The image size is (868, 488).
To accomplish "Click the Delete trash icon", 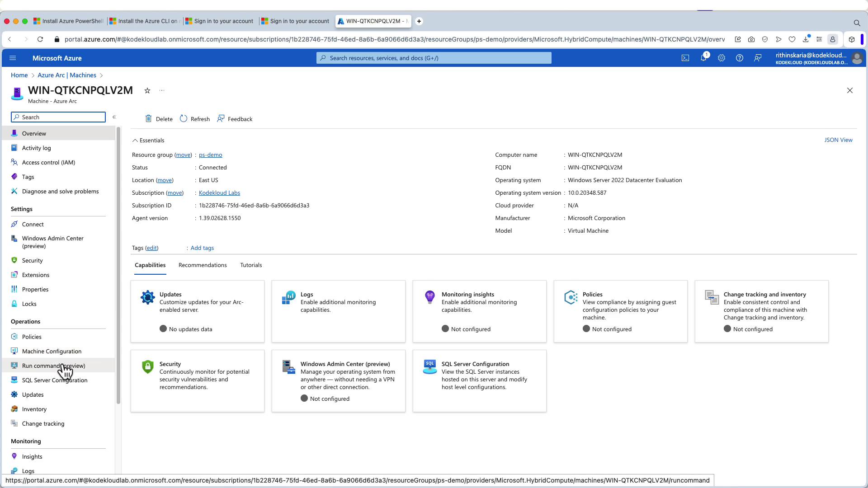I will 149,119.
